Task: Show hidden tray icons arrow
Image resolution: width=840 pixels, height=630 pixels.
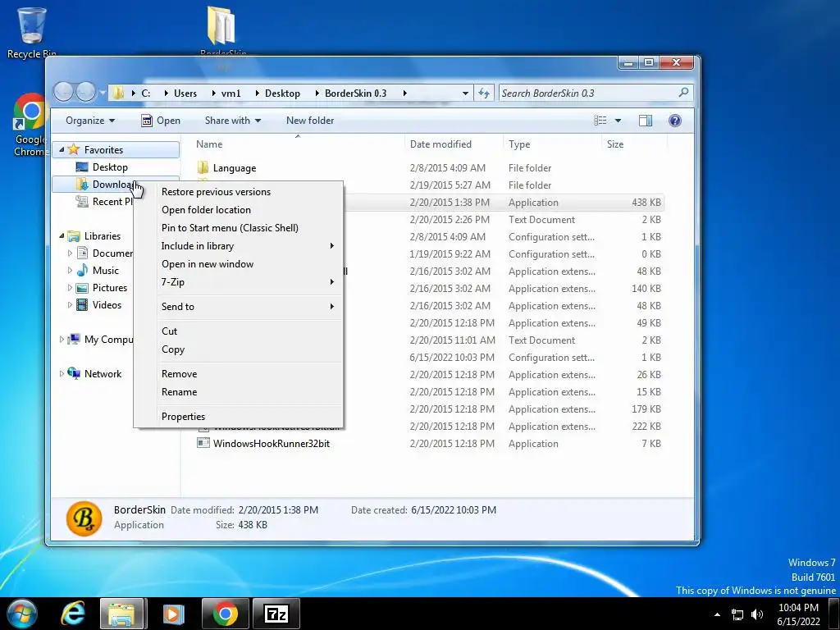Action: click(x=717, y=614)
